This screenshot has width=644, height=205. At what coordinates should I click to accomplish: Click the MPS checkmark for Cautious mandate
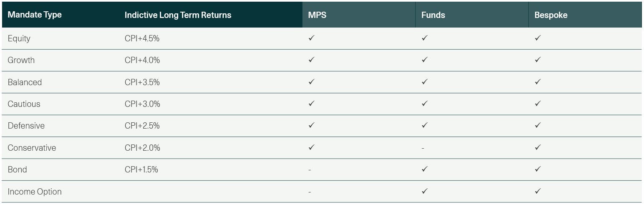(311, 104)
